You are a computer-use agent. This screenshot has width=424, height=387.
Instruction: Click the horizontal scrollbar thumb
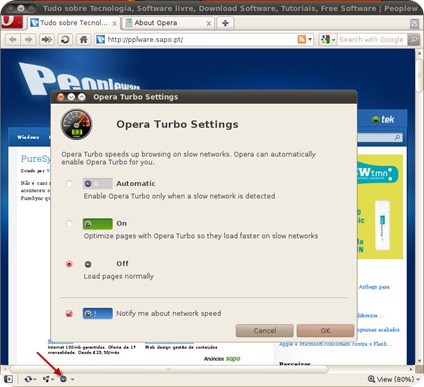pos(169,369)
